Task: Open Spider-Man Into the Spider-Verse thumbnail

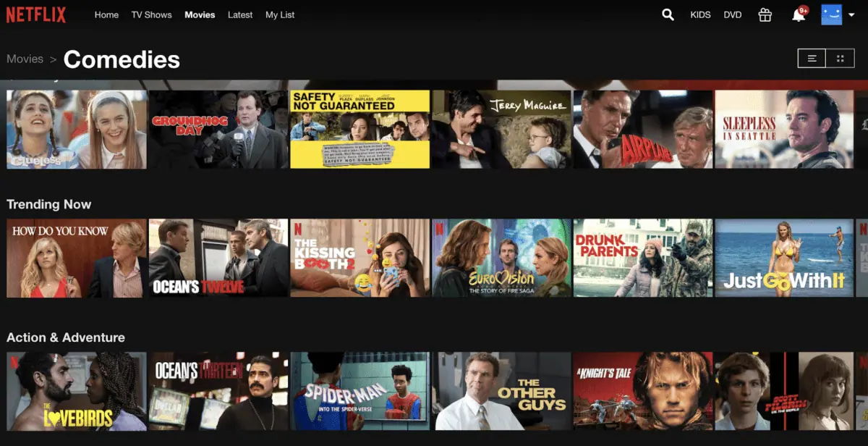Action: [360, 392]
